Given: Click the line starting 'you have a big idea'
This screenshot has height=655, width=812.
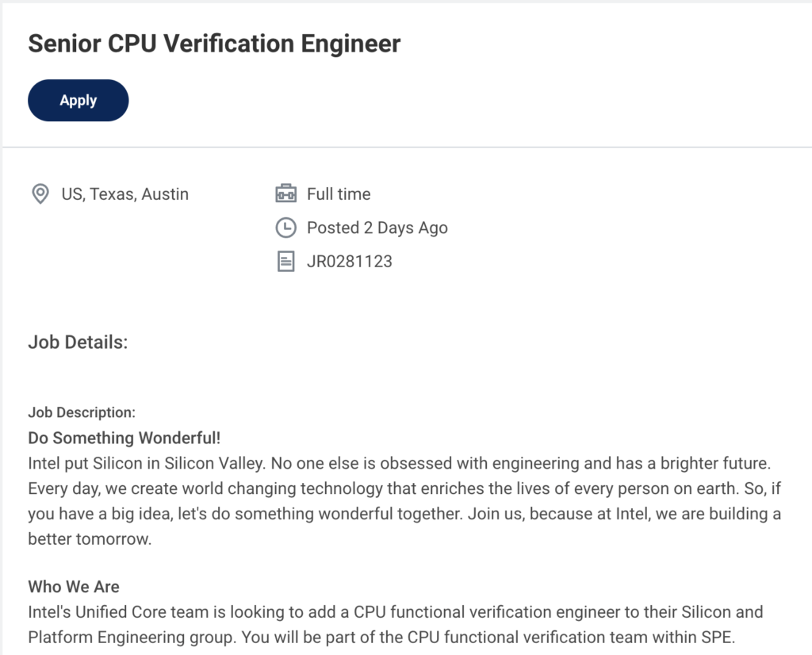Looking at the screenshot, I should 404,514.
